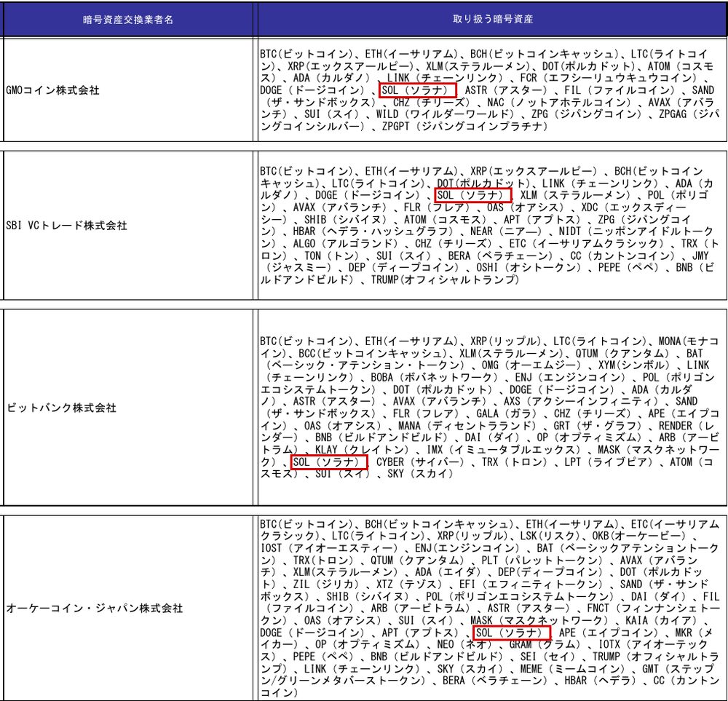The image size is (728, 701).
Task: Click the 暗号資産交換業者名 column header
Action: click(128, 20)
